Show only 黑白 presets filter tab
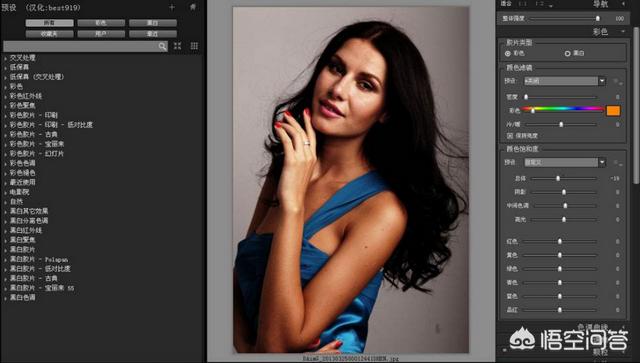640x363 pixels. point(153,23)
